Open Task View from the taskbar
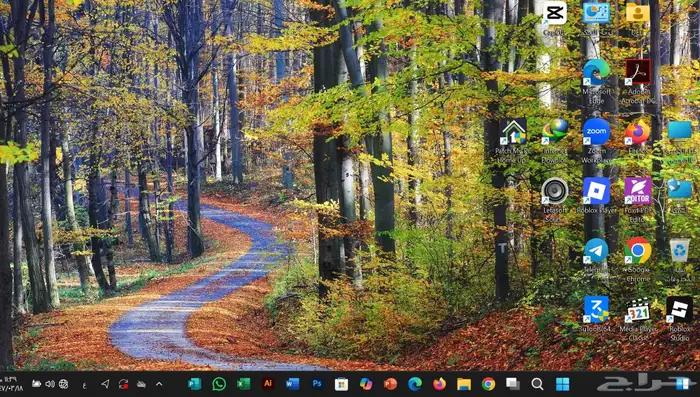 point(512,384)
